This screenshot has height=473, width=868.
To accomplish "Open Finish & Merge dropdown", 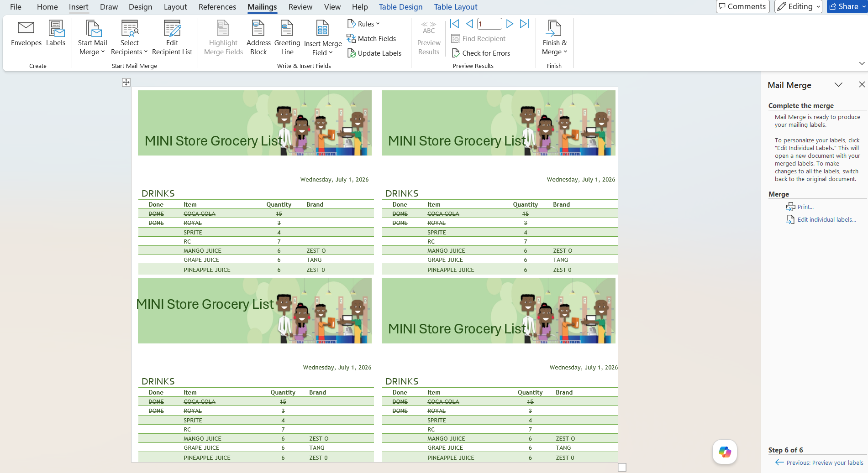I will [554, 38].
